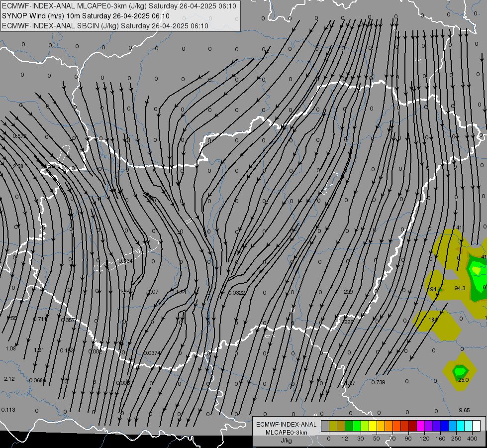
Task: Click the J/kg unit label in the legend
Action: [287, 441]
